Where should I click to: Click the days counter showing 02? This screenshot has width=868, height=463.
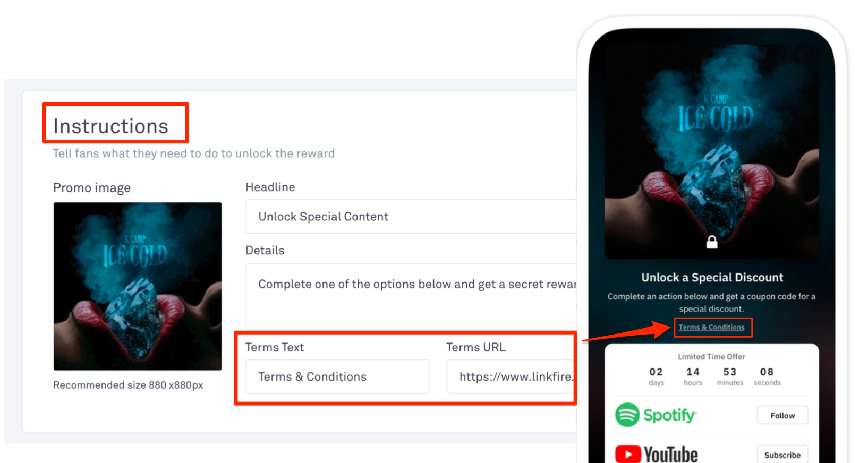[x=656, y=376]
